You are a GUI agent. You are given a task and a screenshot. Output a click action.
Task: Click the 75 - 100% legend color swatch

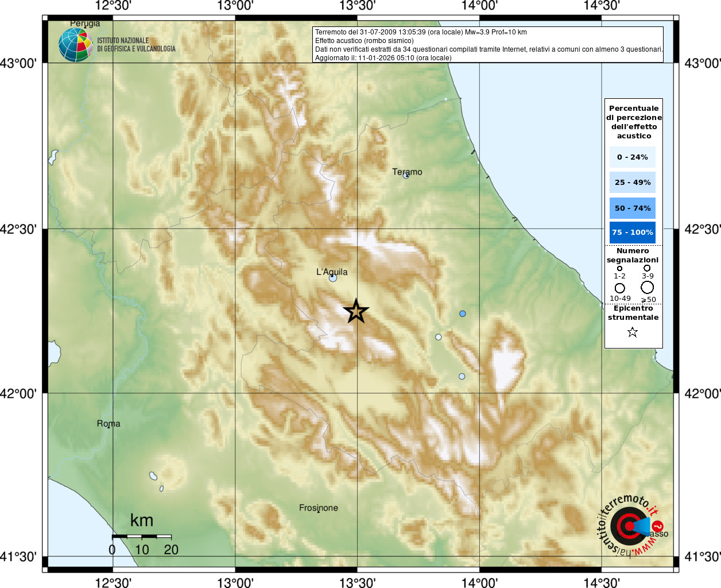click(x=633, y=233)
